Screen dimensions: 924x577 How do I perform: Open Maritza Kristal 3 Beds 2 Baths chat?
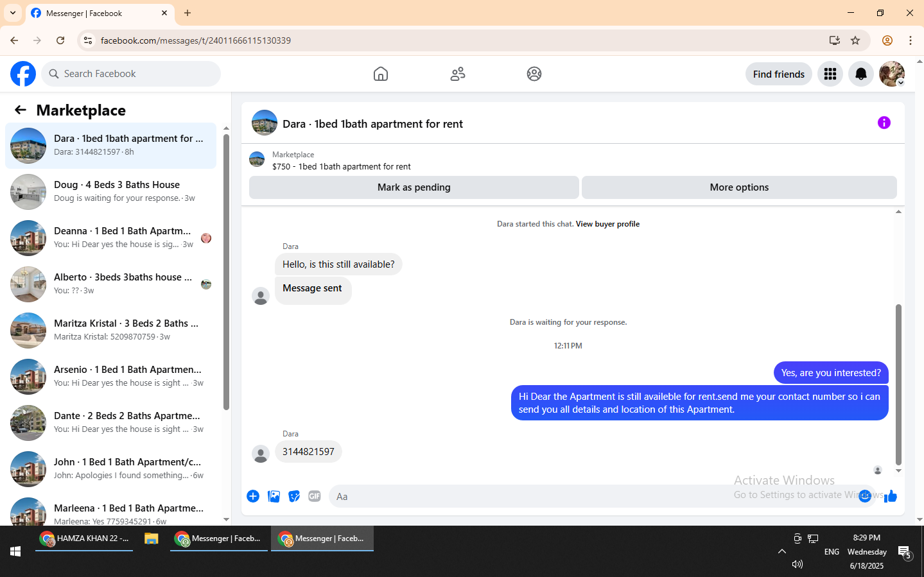[111, 331]
